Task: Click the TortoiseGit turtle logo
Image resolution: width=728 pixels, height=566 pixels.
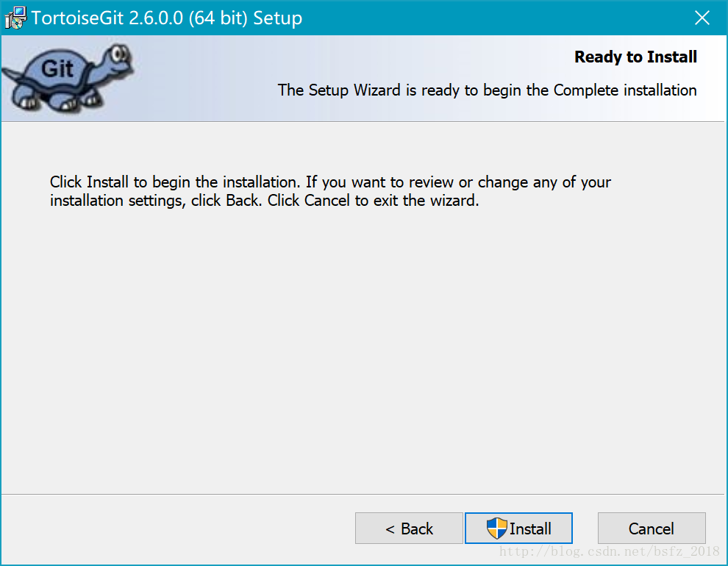Action: pyautogui.click(x=68, y=78)
